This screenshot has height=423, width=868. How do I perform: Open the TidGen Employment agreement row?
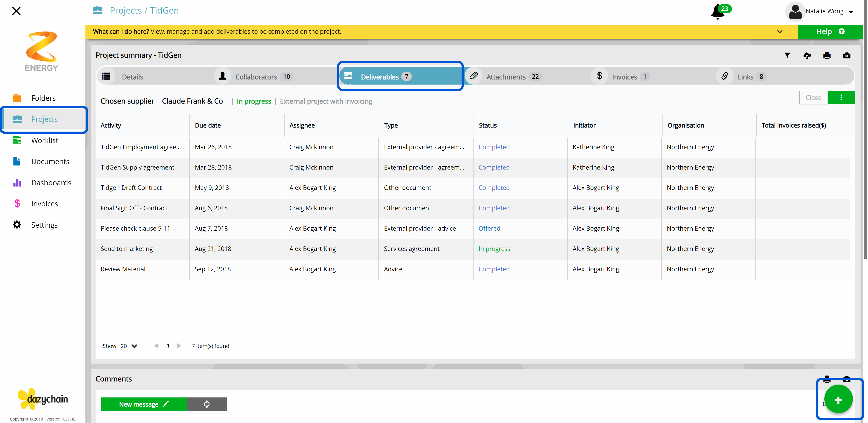[472, 147]
